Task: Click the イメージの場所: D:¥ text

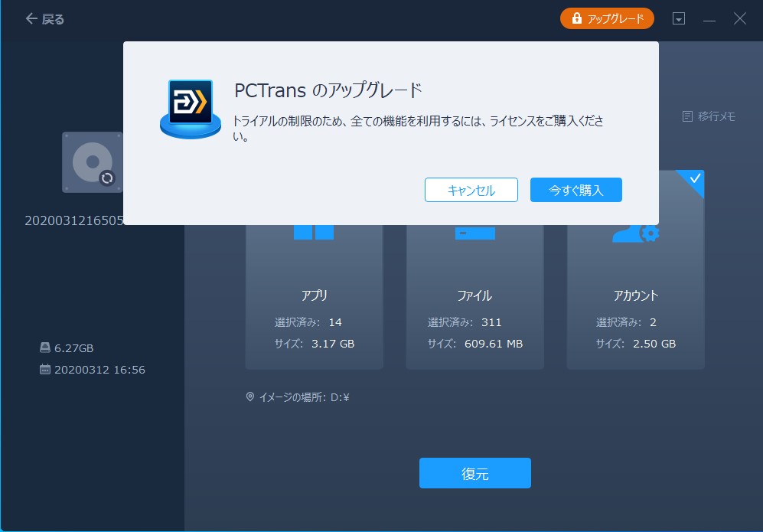Action: pyautogui.click(x=304, y=397)
